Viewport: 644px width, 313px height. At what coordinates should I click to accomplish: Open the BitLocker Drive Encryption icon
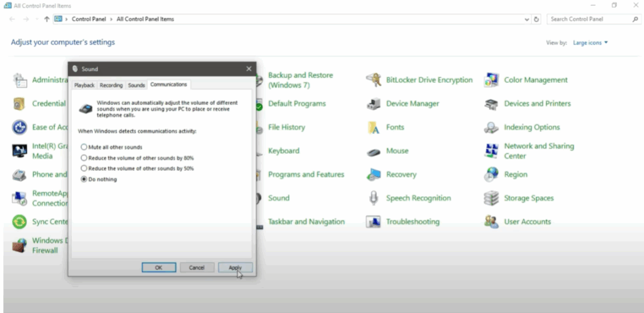(x=374, y=80)
